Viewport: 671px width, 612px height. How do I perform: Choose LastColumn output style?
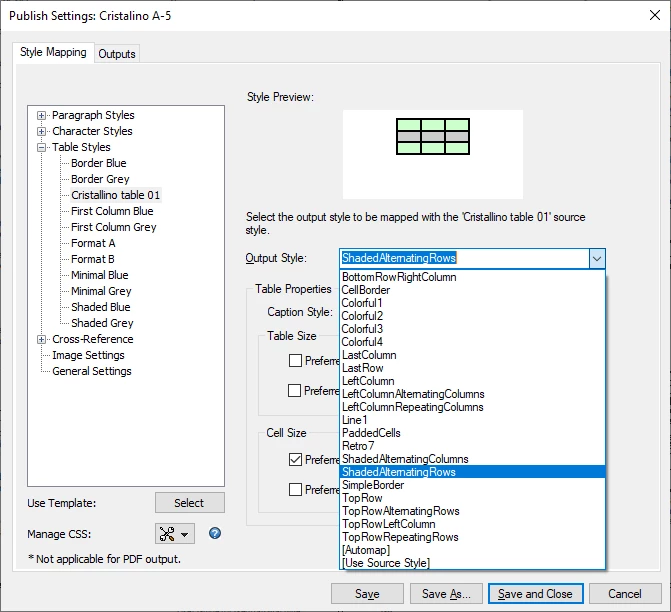tap(472, 355)
